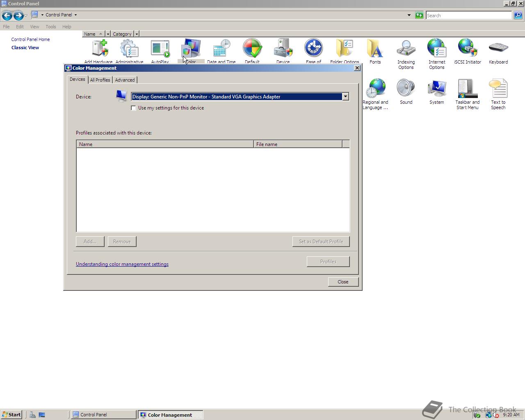525x420 pixels.
Task: Switch to the Devices tab
Action: [77, 79]
